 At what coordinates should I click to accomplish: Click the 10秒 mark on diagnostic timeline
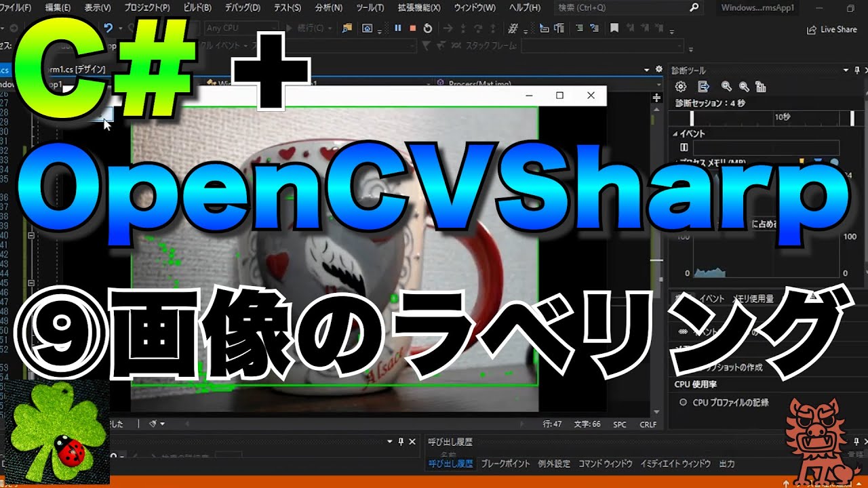click(782, 117)
